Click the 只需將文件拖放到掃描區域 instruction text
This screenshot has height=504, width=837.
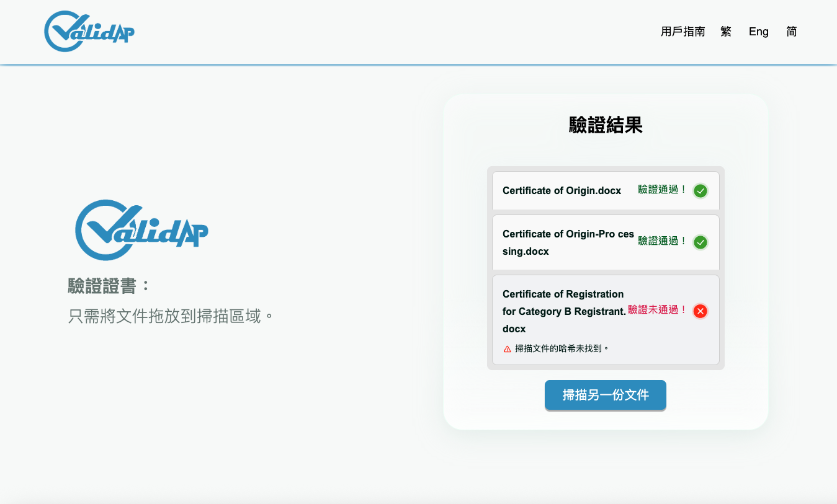coord(171,316)
